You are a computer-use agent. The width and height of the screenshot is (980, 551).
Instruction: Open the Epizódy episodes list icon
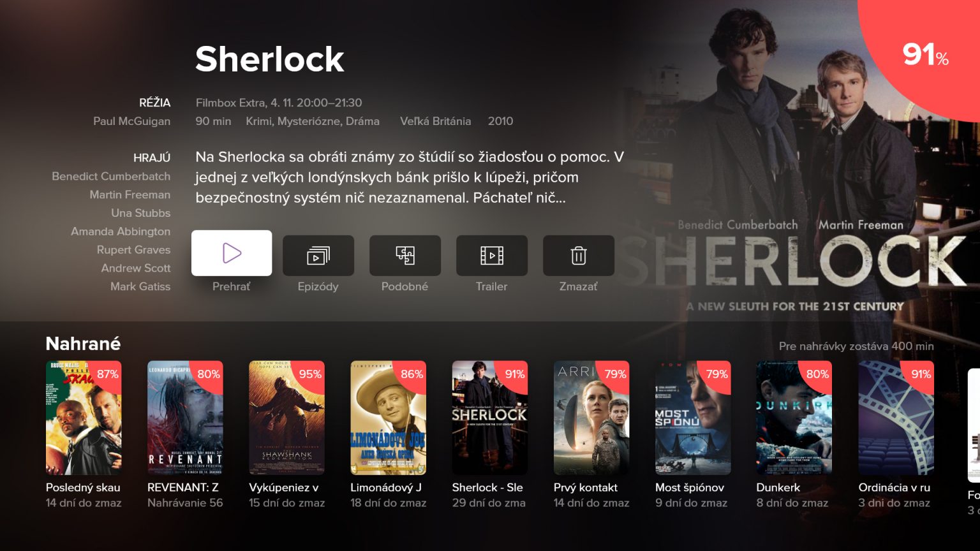point(318,256)
